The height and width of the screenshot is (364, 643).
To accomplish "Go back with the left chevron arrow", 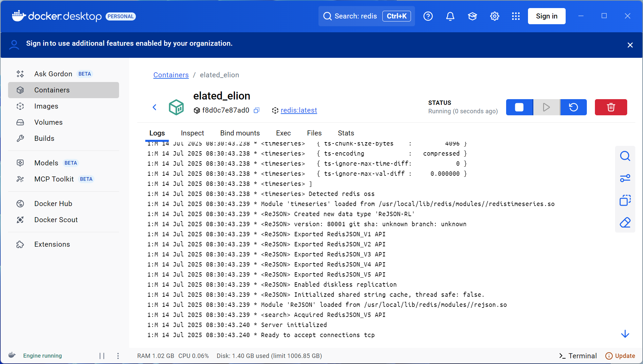I will point(155,107).
